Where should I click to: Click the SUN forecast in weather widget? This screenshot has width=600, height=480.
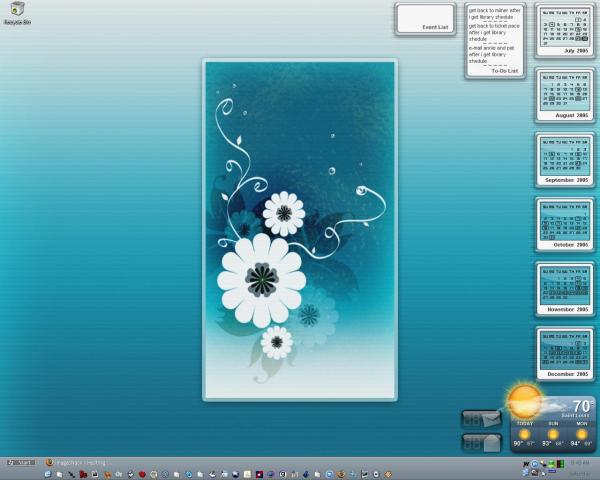coord(553,435)
